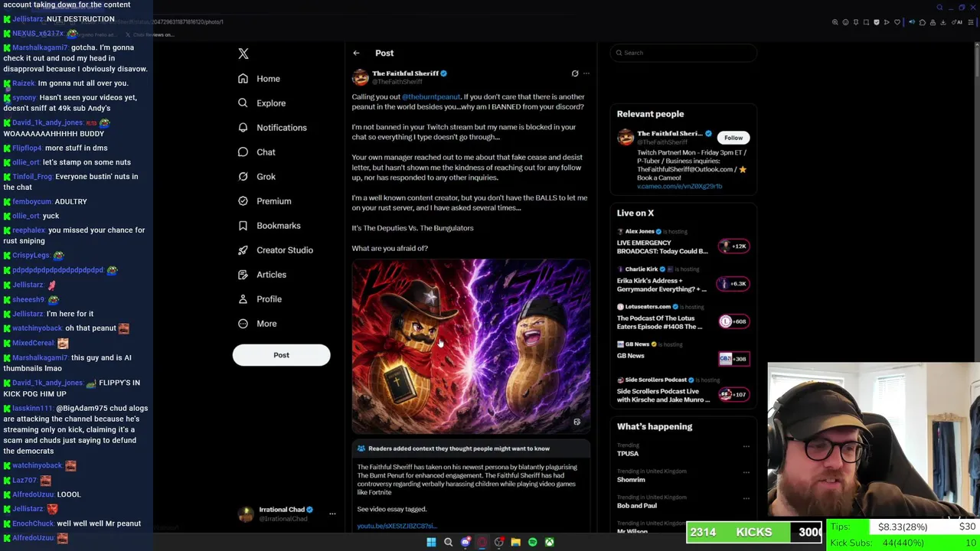The height and width of the screenshot is (551, 980).
Task: Open the youtu.be link in community note
Action: click(x=397, y=527)
